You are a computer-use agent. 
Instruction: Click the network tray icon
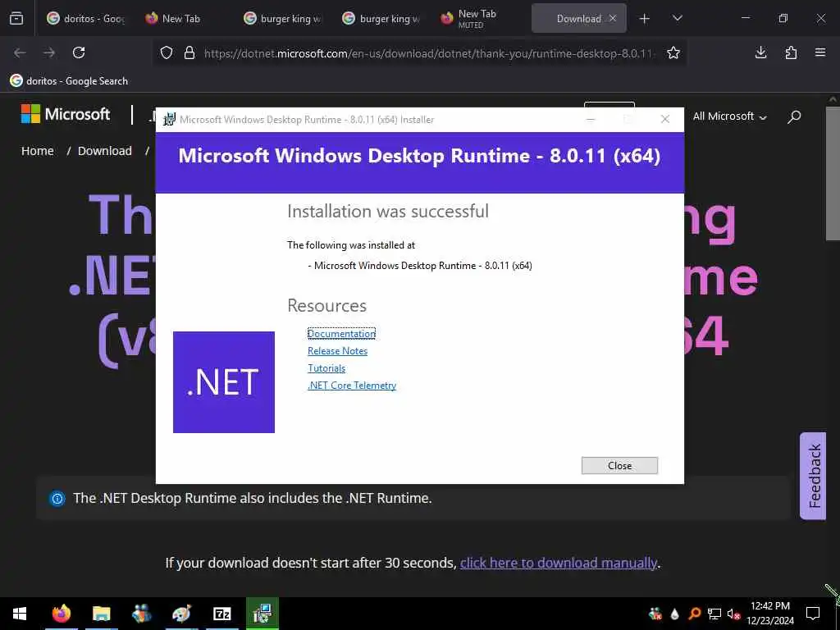714,614
